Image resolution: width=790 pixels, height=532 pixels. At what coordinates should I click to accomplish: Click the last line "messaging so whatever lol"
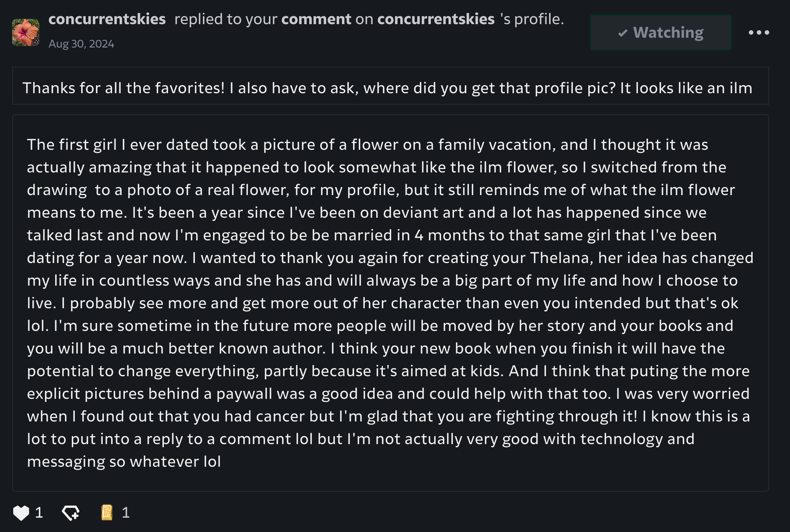pos(124,462)
